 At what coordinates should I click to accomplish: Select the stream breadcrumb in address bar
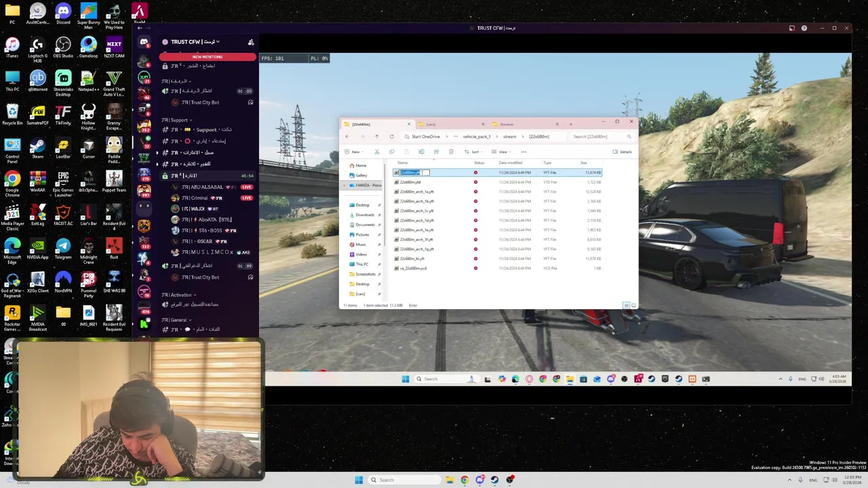pos(509,136)
